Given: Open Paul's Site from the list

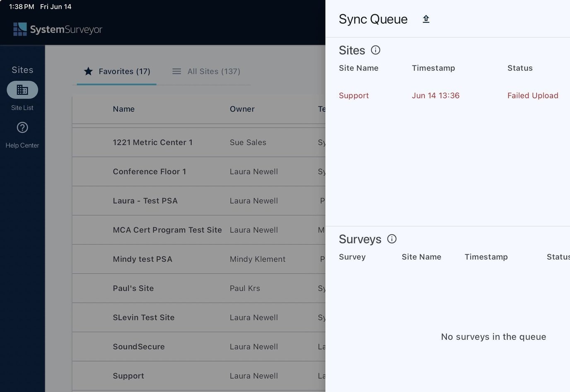Looking at the screenshot, I should point(133,288).
